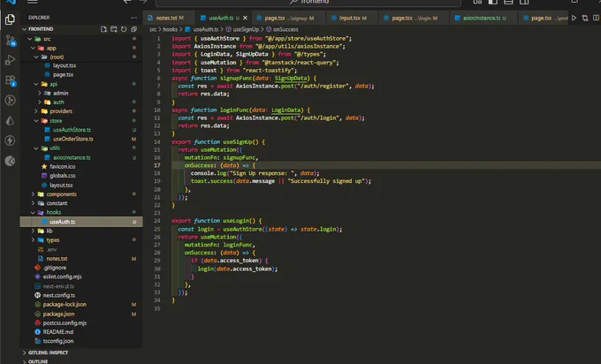Open package-lock.json file
The width and height of the screenshot is (601, 364).
(65, 305)
